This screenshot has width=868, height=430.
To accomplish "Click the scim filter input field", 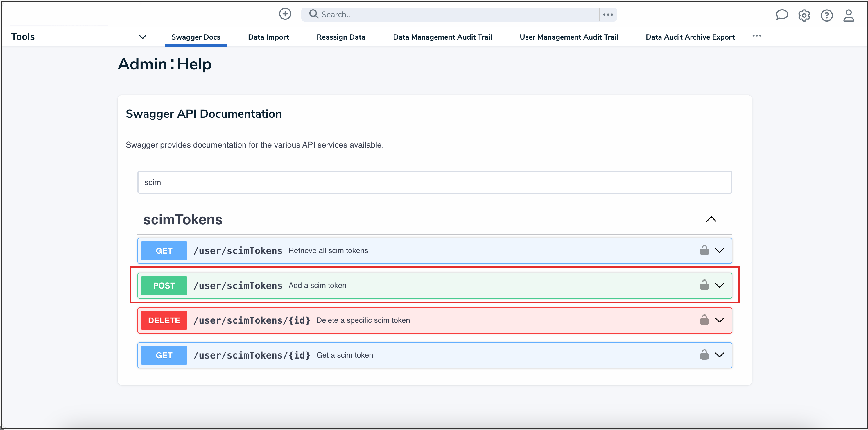I will pos(434,182).
